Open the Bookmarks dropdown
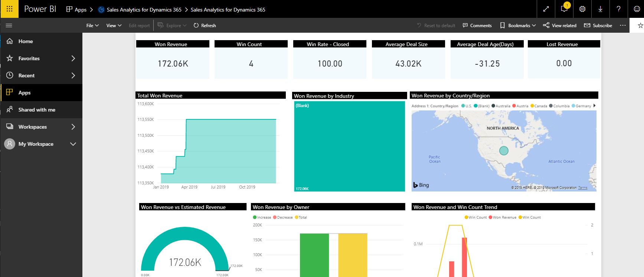Screen dimensions: 644x277 click(518, 25)
